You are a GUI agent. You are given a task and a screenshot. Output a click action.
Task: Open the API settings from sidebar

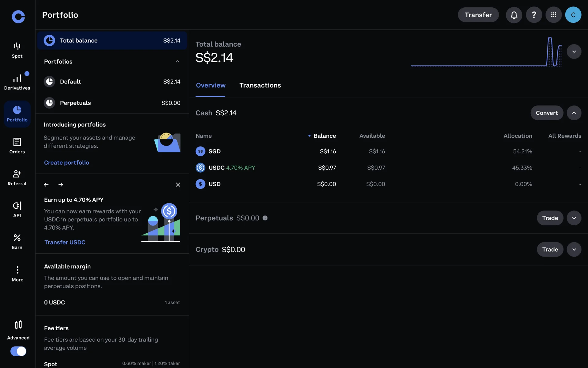pyautogui.click(x=17, y=209)
